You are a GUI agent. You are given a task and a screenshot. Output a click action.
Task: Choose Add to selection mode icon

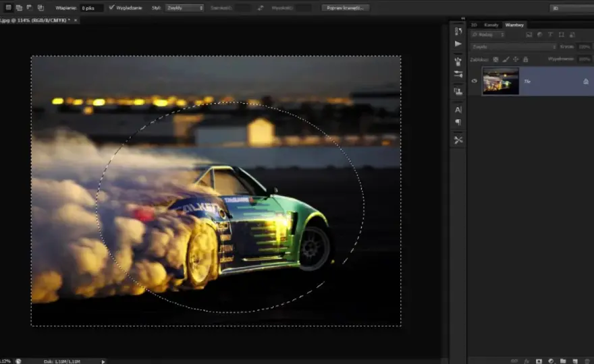point(19,7)
